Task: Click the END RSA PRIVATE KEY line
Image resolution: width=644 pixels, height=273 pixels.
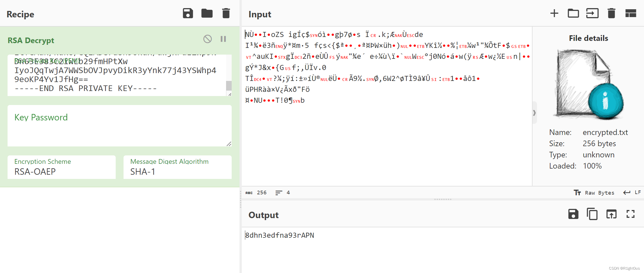Action: pos(86,88)
